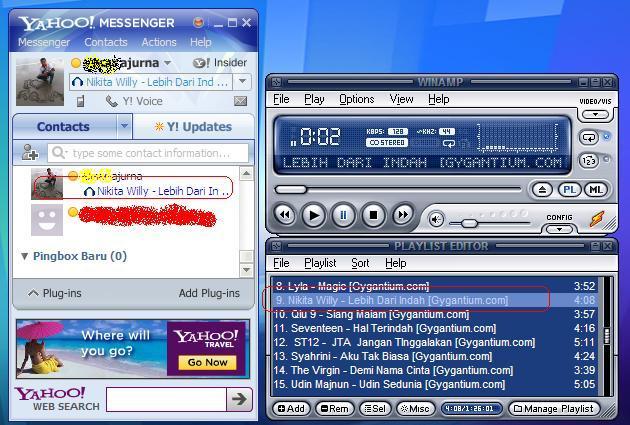Open Winamp Options menu
The height and width of the screenshot is (425, 630).
(x=356, y=99)
